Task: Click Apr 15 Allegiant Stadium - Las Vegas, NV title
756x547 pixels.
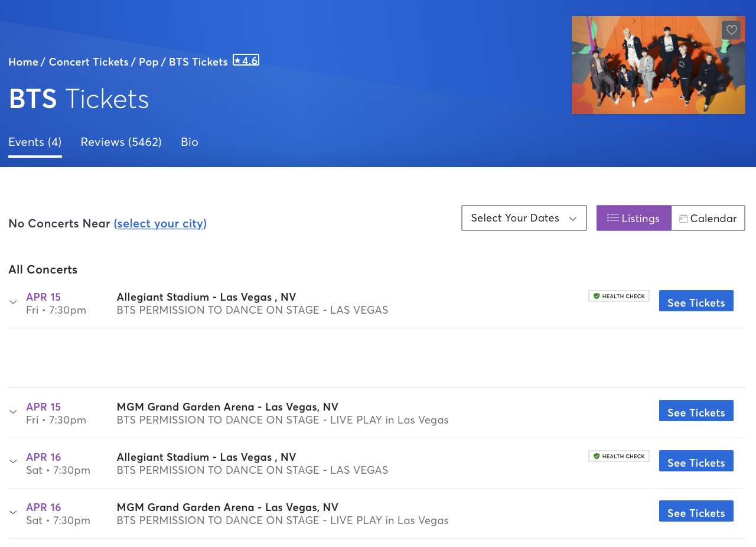Action: click(x=206, y=297)
